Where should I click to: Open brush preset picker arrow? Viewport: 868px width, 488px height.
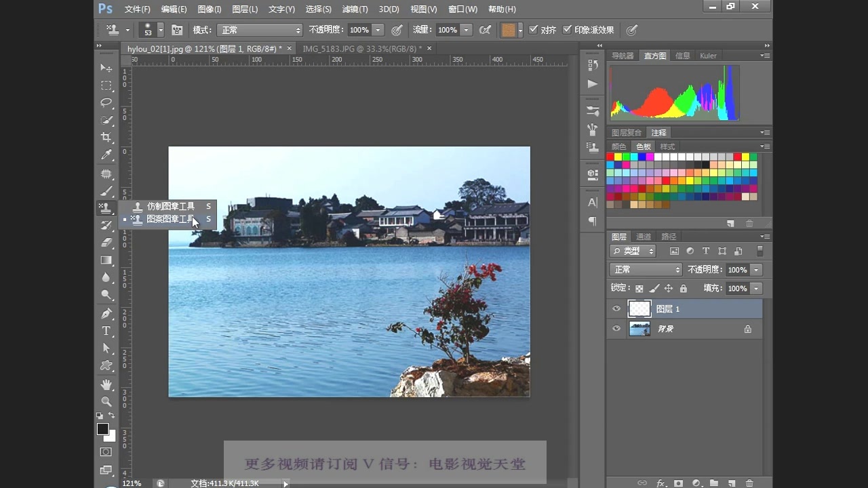click(x=161, y=30)
